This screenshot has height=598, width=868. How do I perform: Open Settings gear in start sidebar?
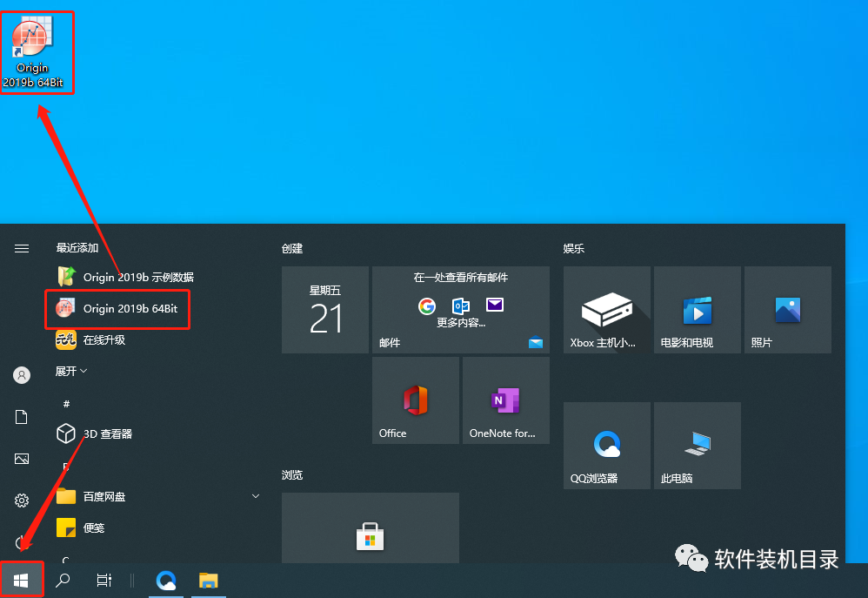coord(22,501)
